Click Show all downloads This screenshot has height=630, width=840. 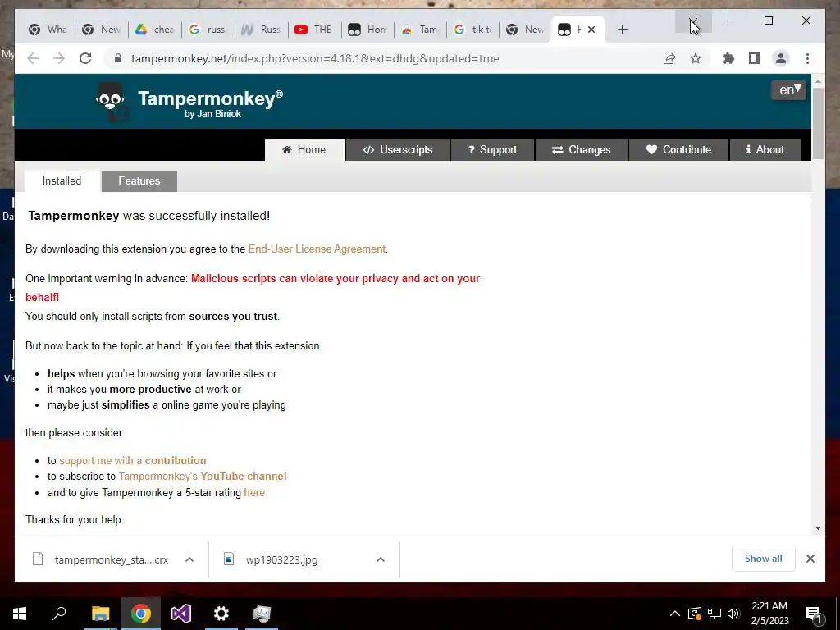coord(764,559)
